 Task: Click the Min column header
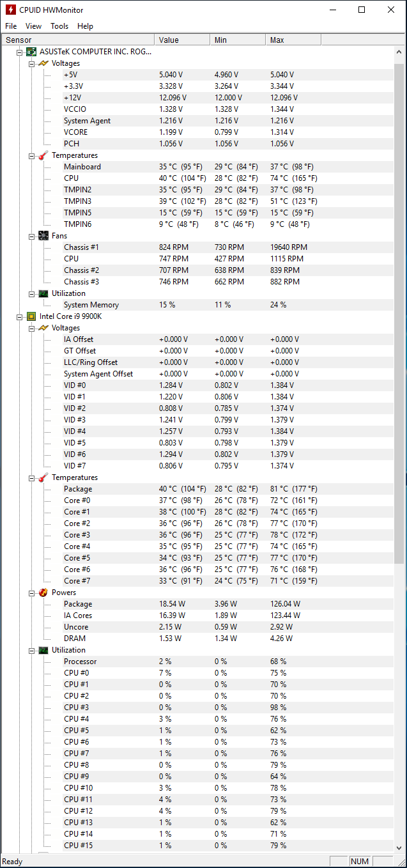(x=238, y=40)
